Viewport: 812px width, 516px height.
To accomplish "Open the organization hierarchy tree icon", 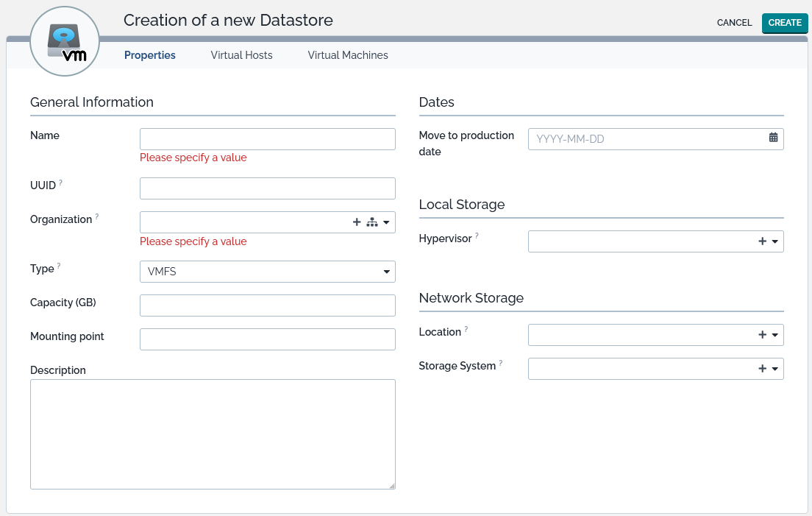I will point(371,222).
